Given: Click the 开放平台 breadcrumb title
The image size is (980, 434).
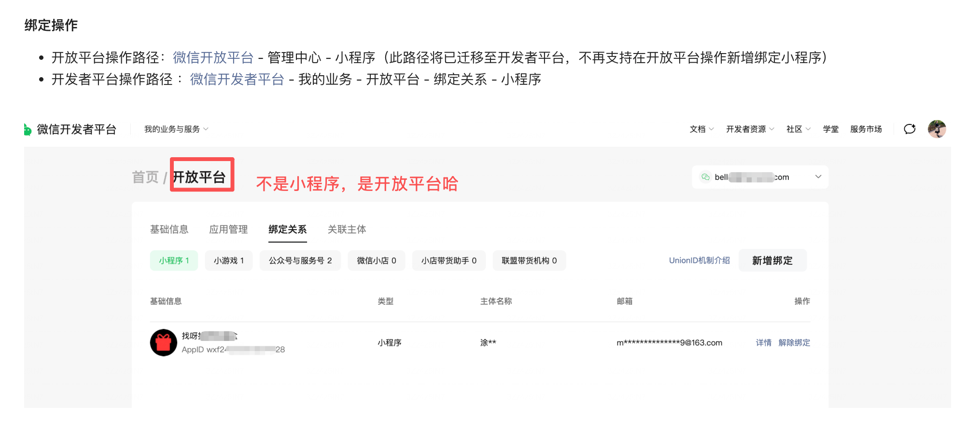Looking at the screenshot, I should coord(199,177).
